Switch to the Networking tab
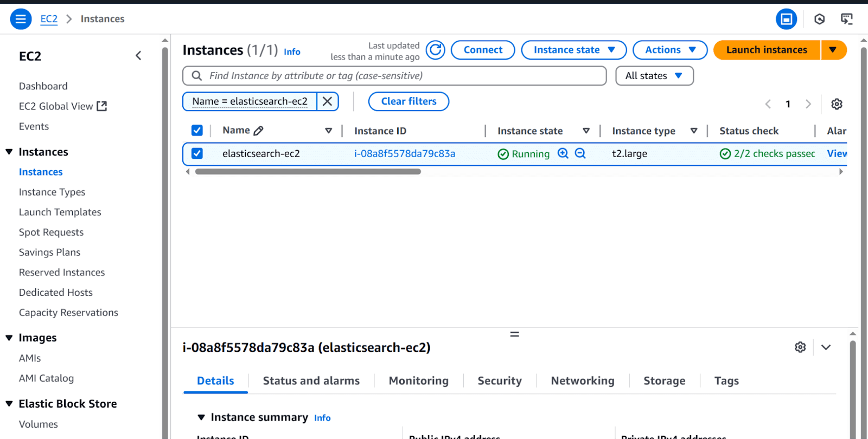Screen dimensions: 868x439 tap(582, 381)
